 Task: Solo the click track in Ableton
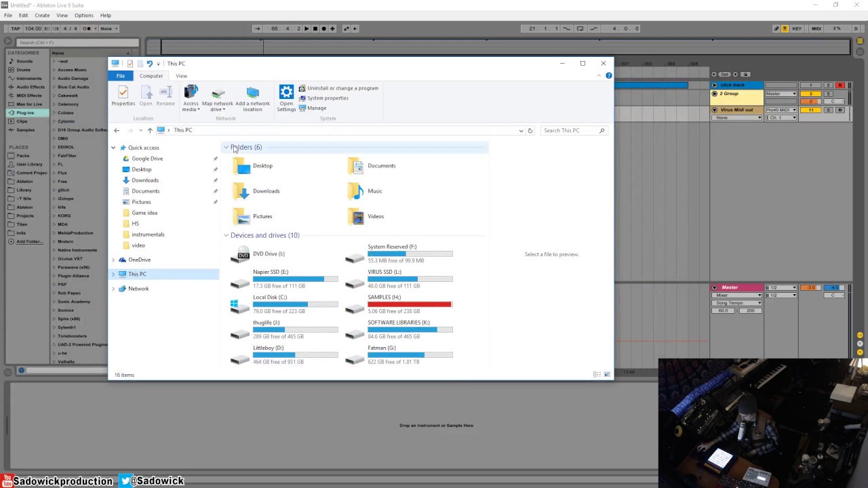tap(828, 85)
